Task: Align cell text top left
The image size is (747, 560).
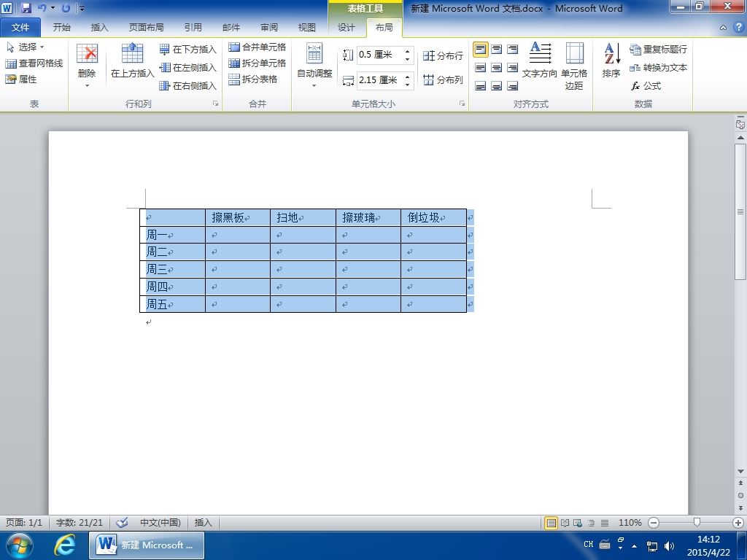Action: (480, 49)
